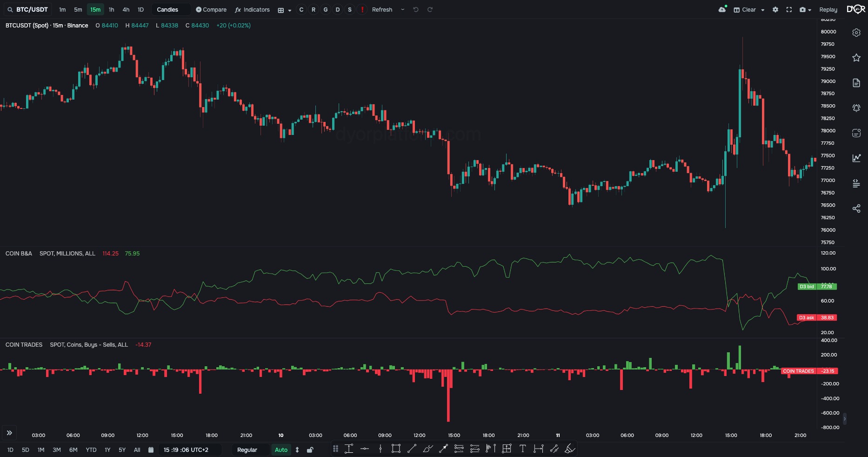Open the calendar date picker icon
This screenshot has height=457, width=868.
[x=151, y=450]
